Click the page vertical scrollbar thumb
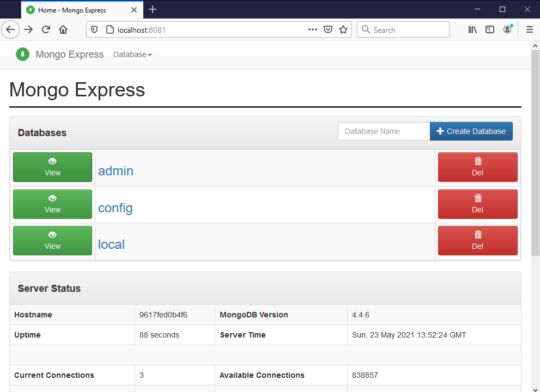This screenshot has width=540, height=392. 535,153
